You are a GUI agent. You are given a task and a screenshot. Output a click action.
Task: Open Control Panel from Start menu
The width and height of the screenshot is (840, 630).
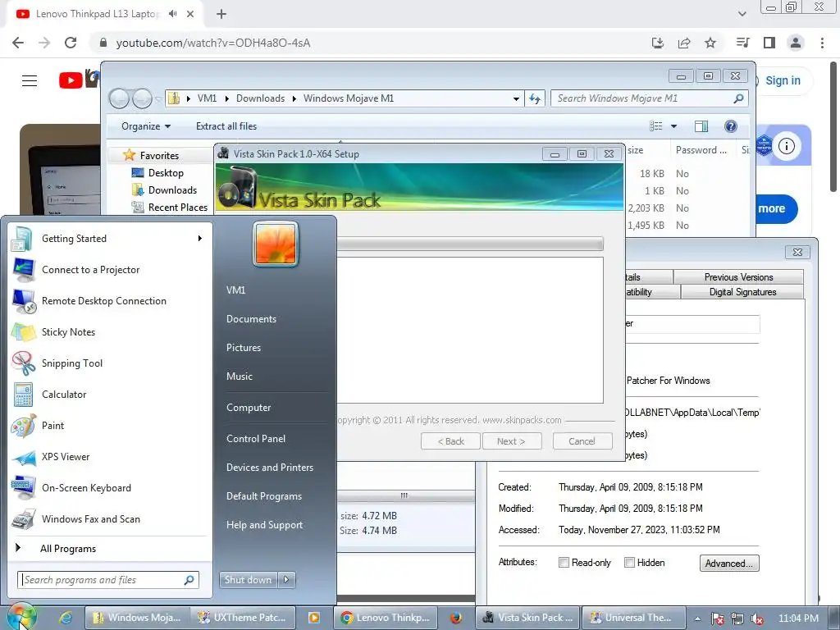click(256, 439)
